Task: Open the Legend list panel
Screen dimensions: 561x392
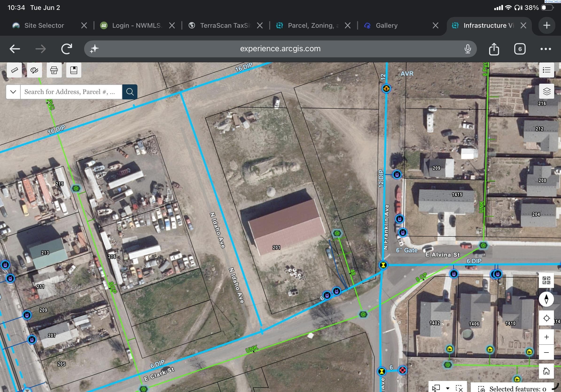Action: pyautogui.click(x=546, y=70)
